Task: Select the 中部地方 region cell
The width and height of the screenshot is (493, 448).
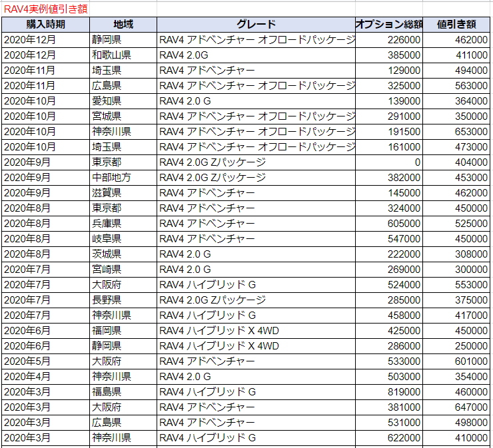Action: point(123,178)
